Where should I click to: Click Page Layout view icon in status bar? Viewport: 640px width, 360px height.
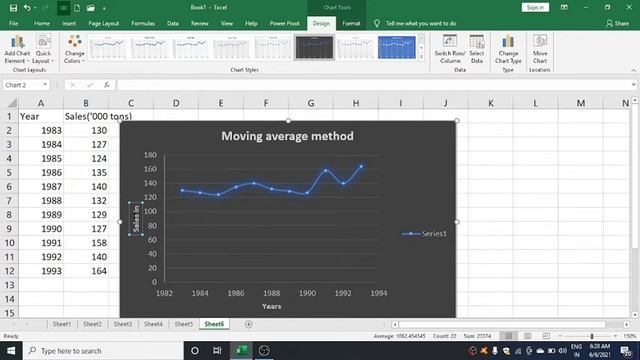pyautogui.click(x=527, y=336)
